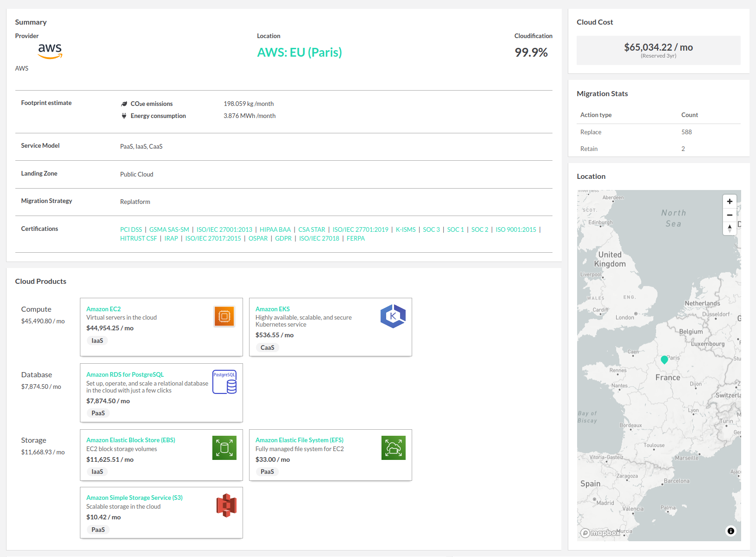
Task: Click the CaaS tag on Amazon EKS card
Action: tap(267, 347)
